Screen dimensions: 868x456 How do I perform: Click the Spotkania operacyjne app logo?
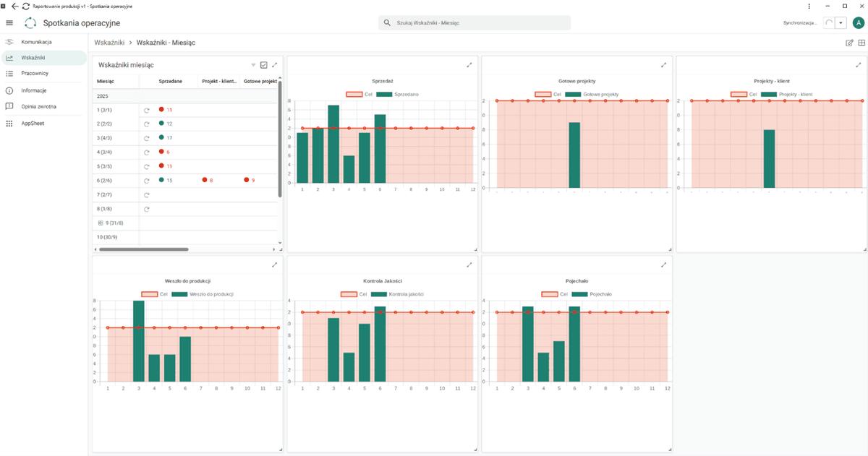[x=31, y=23]
